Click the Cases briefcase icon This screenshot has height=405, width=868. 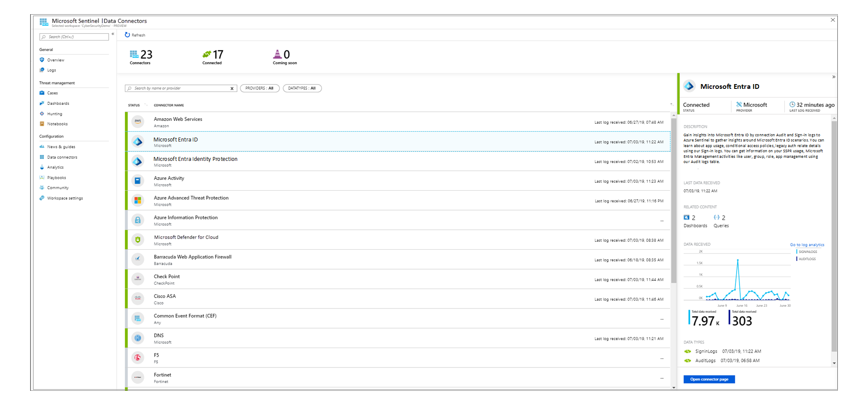click(x=42, y=93)
